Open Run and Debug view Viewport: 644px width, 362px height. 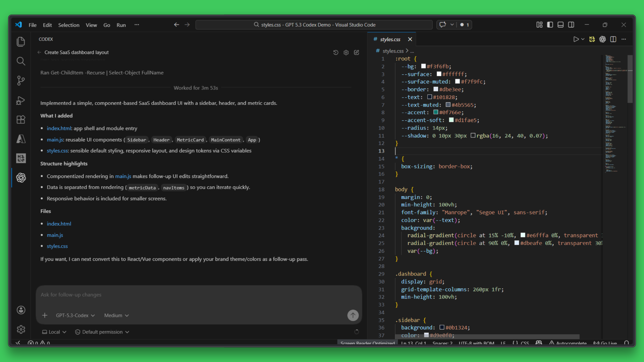21,100
